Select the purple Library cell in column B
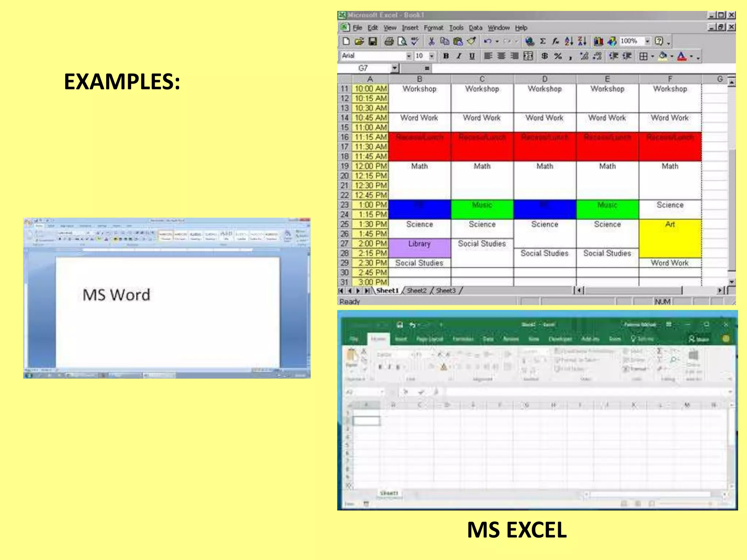747x560 pixels. click(x=419, y=248)
